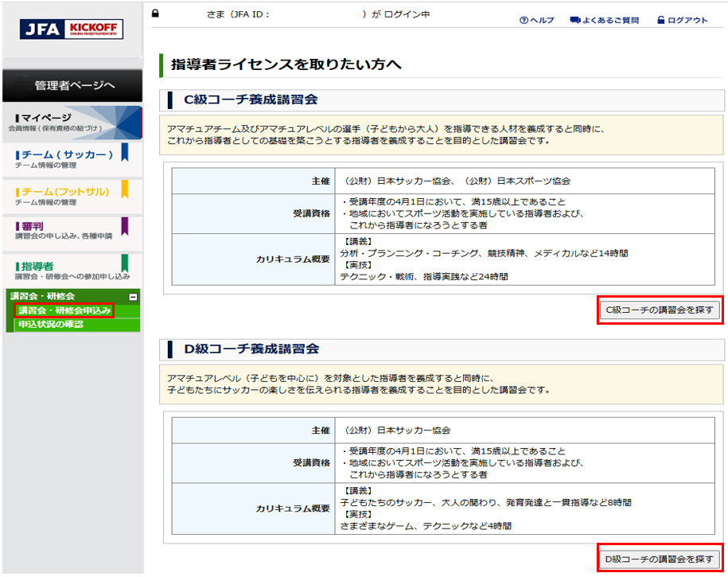Go to 管理者ページへ button
Screen dimensions: 728x577
pyautogui.click(x=72, y=85)
